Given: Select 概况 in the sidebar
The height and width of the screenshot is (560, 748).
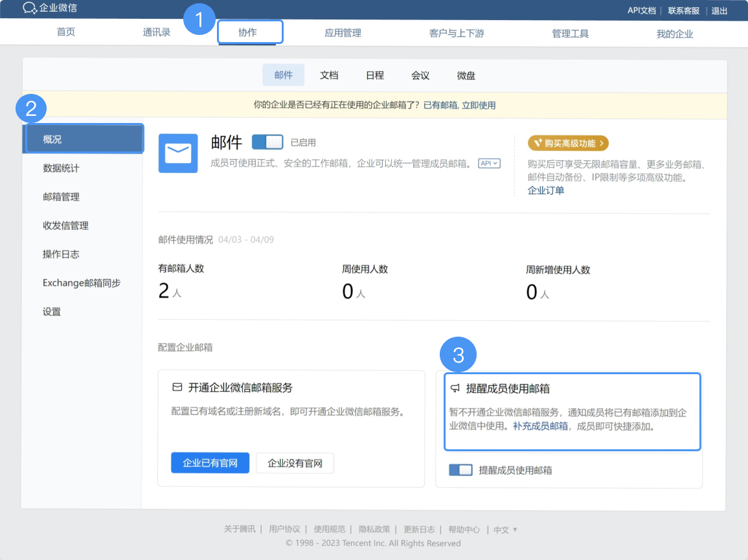Looking at the screenshot, I should tap(84, 139).
